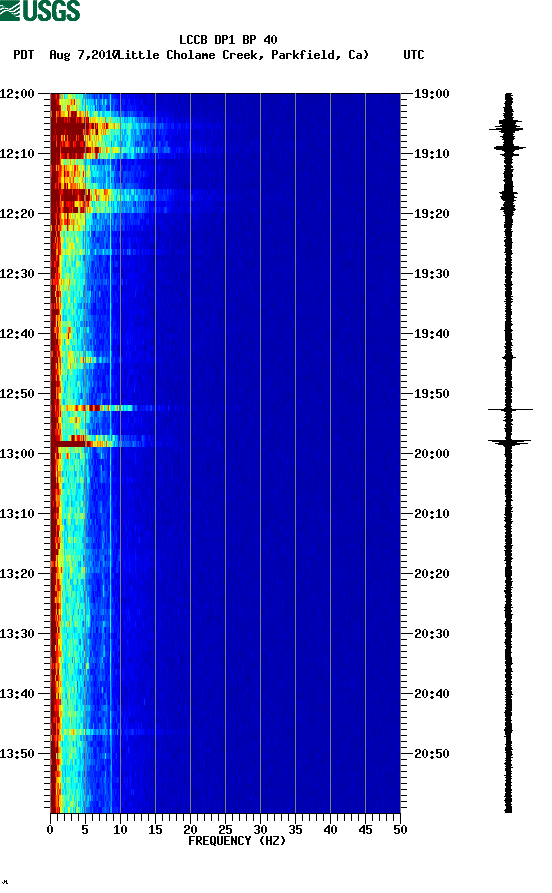552x893 pixels.
Task: Click the seismogram burst near 19:05 UTC
Action: pyautogui.click(x=506, y=128)
